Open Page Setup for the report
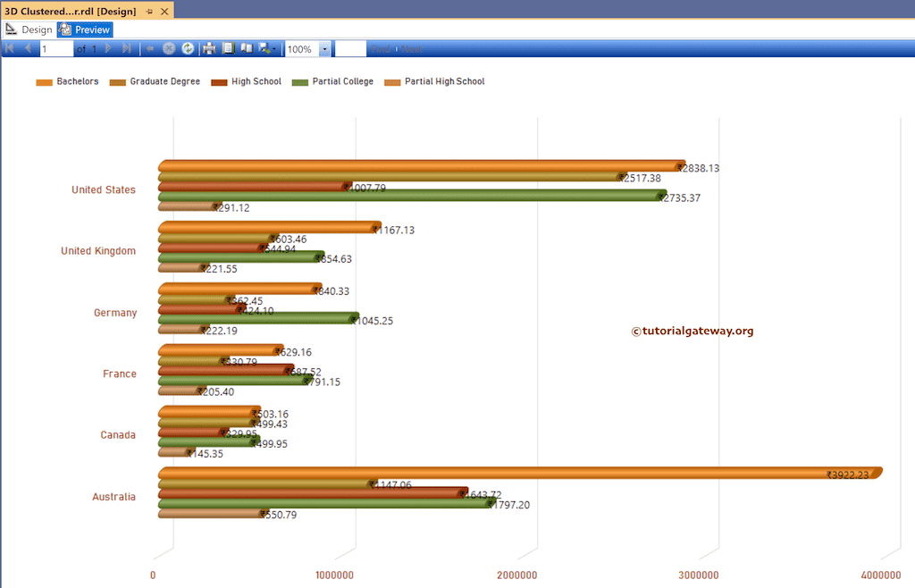Viewport: 915px width, 588px height. [247, 48]
